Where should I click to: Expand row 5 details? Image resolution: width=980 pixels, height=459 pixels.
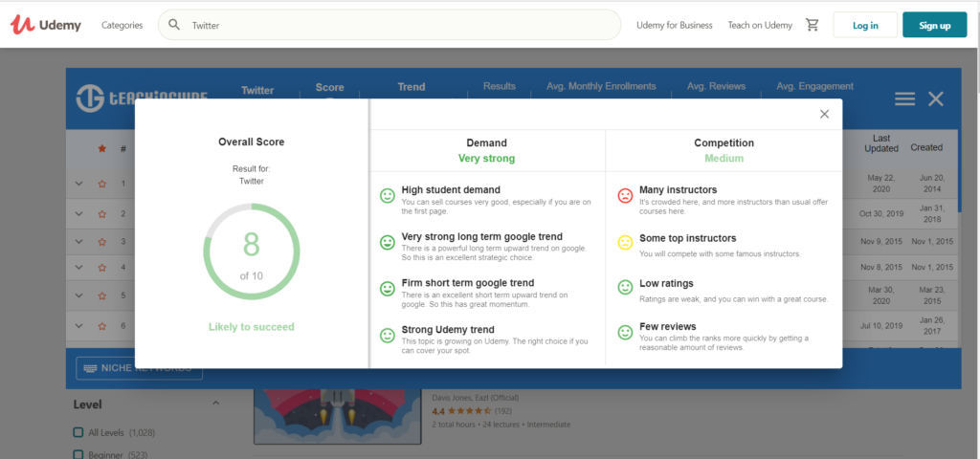pos(78,295)
